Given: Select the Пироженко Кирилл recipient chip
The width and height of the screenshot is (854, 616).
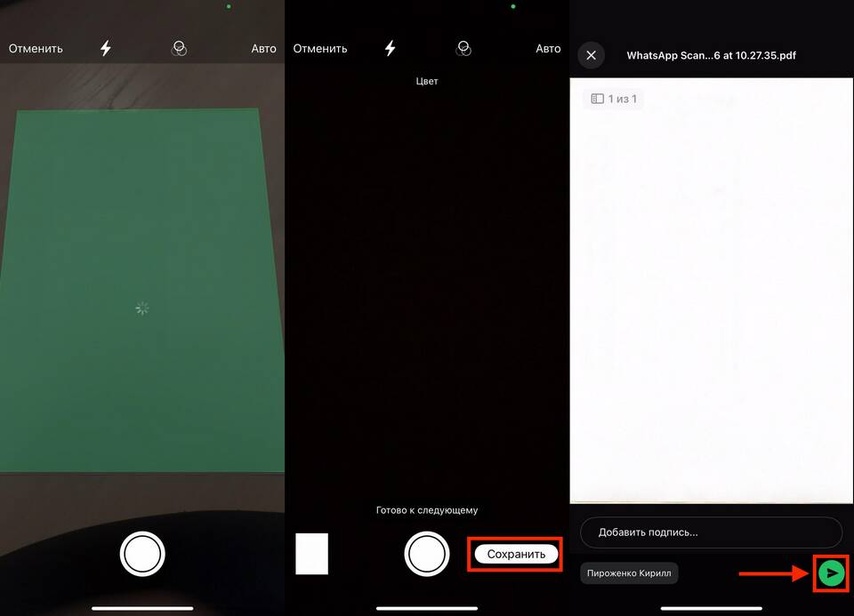Looking at the screenshot, I should [629, 573].
